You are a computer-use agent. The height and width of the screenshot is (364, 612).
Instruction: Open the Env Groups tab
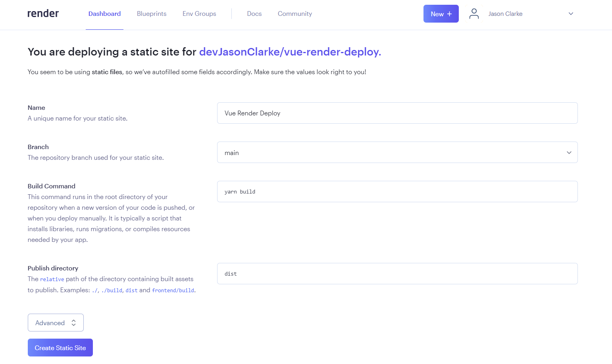coord(199,13)
